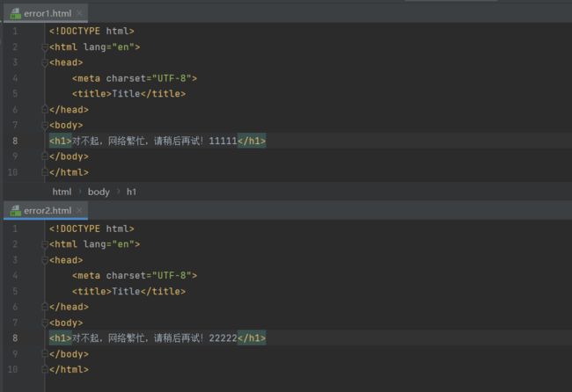
Task: Close the error1.html tab
Action: (x=79, y=14)
